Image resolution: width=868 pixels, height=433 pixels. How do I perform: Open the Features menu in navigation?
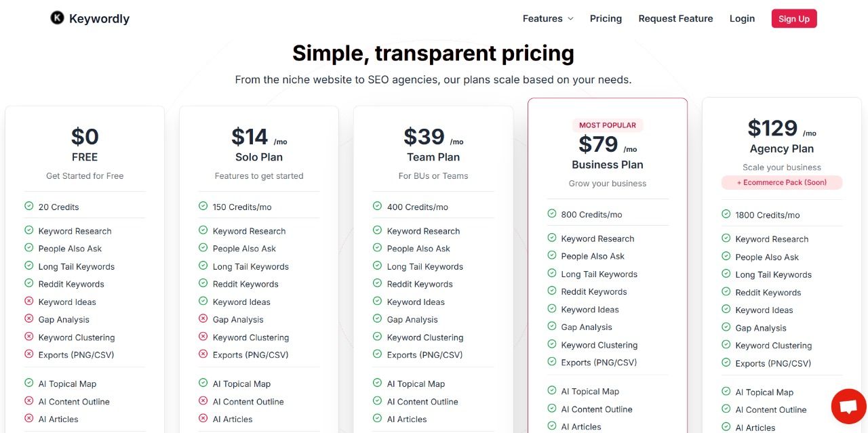pyautogui.click(x=548, y=19)
